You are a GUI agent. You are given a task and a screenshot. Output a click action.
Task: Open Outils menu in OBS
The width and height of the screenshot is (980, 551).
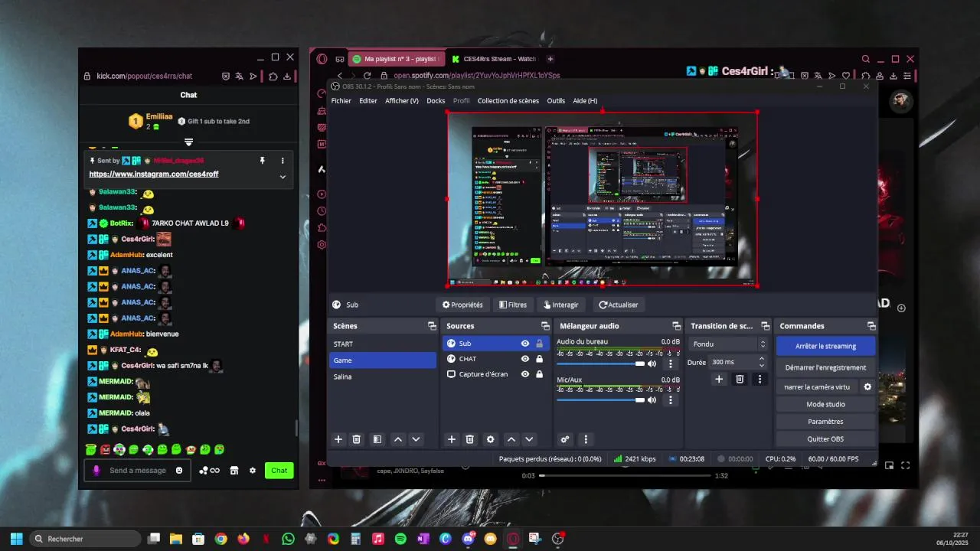point(556,101)
